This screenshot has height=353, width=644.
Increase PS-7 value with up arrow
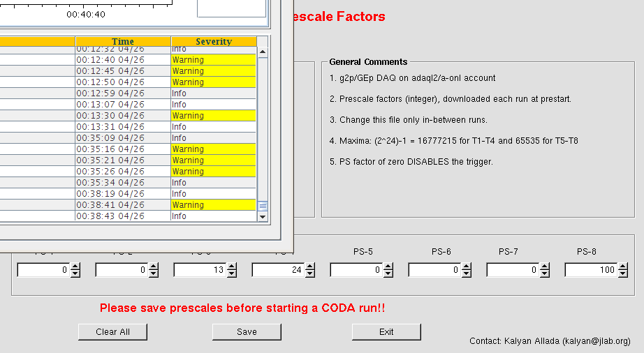(545, 266)
